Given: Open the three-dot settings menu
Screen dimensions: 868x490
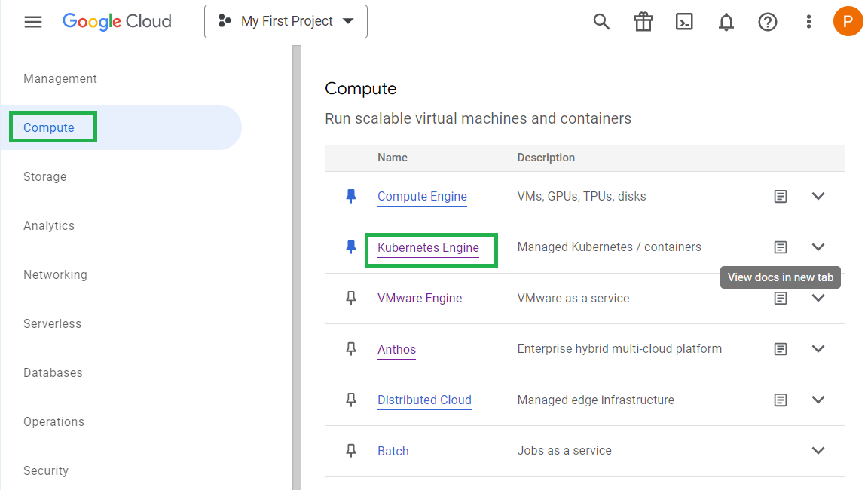Looking at the screenshot, I should click(808, 22).
